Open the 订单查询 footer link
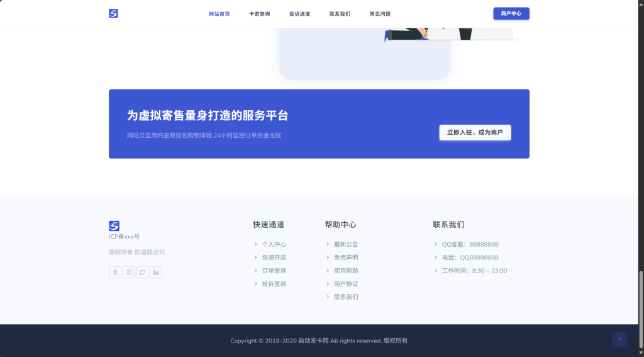This screenshot has height=357, width=644. click(x=274, y=271)
